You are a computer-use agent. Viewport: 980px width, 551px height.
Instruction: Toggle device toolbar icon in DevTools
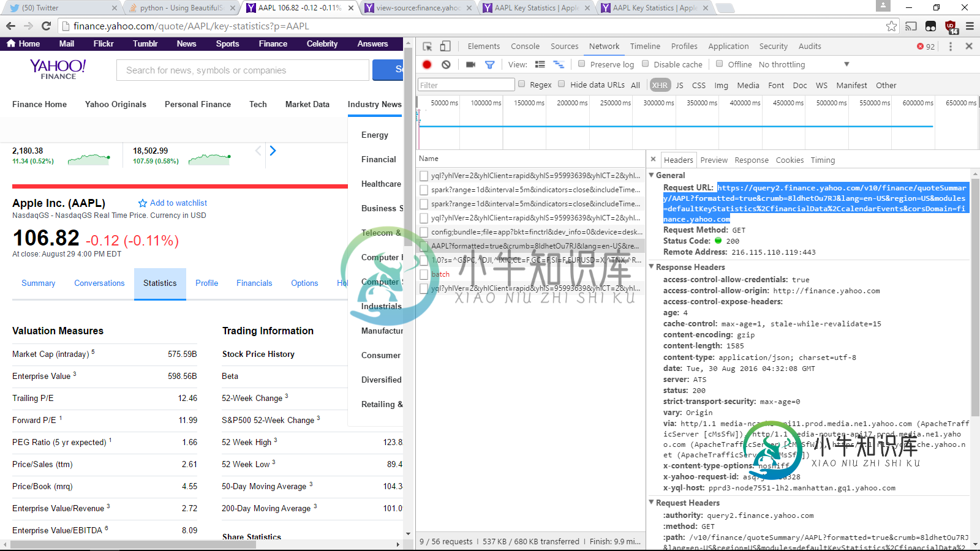point(445,46)
